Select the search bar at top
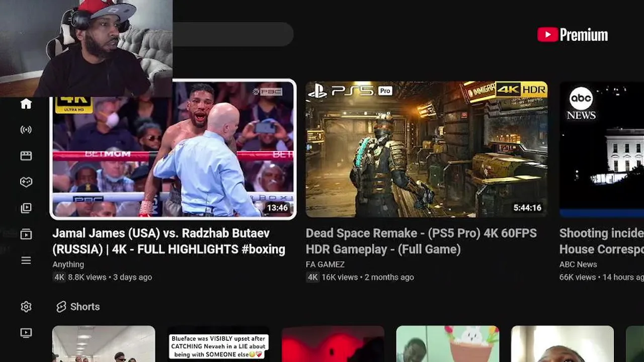Screen dimensions: 644x362 pyautogui.click(x=232, y=34)
